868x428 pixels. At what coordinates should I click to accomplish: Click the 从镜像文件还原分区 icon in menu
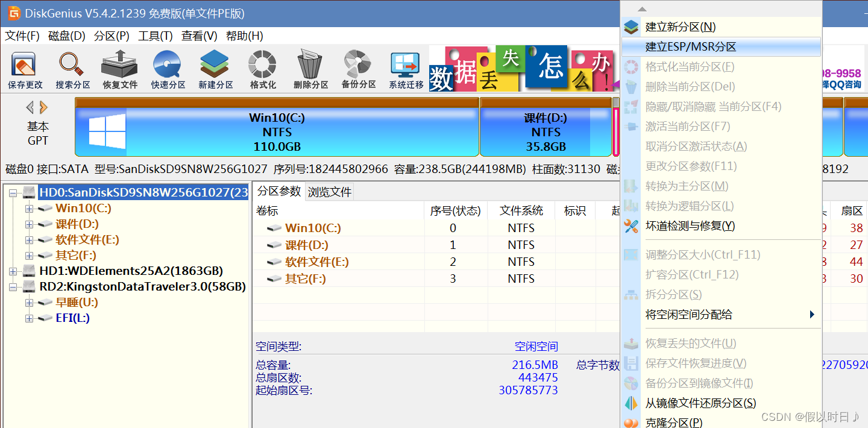tap(631, 403)
